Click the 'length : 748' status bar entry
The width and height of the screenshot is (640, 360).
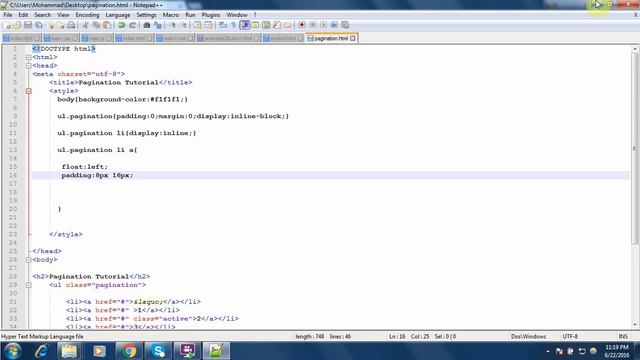pyautogui.click(x=310, y=337)
